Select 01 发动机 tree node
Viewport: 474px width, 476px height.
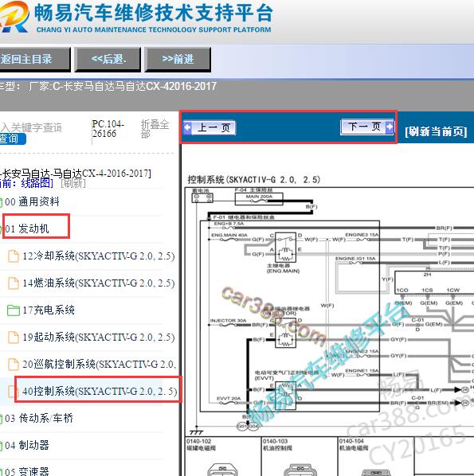tap(27, 228)
